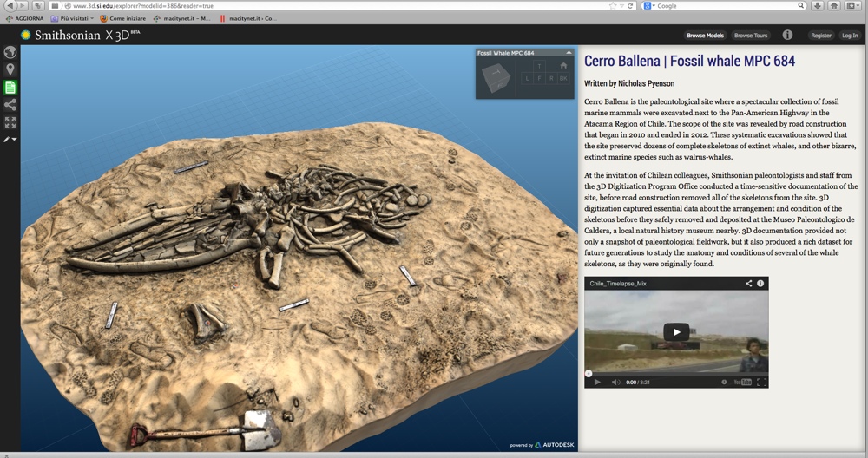Click the bookmark star icon in address bar
This screenshot has width=868, height=458.
click(x=612, y=5)
